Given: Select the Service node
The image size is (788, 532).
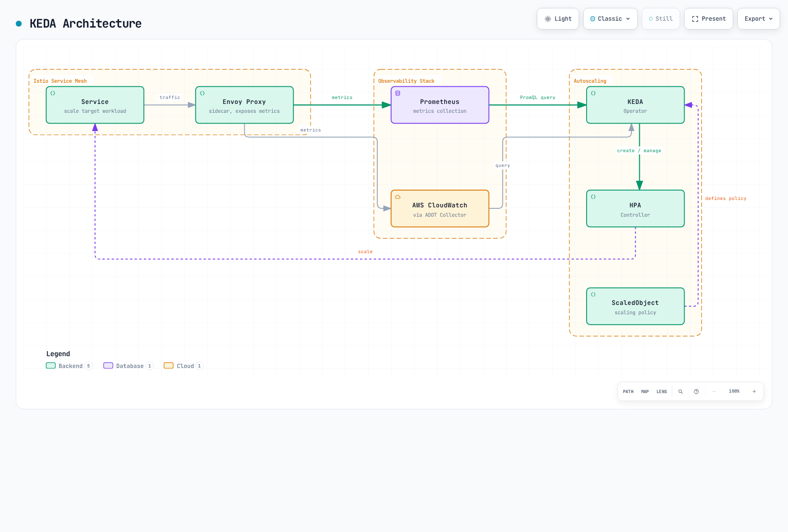Looking at the screenshot, I should coord(95,105).
